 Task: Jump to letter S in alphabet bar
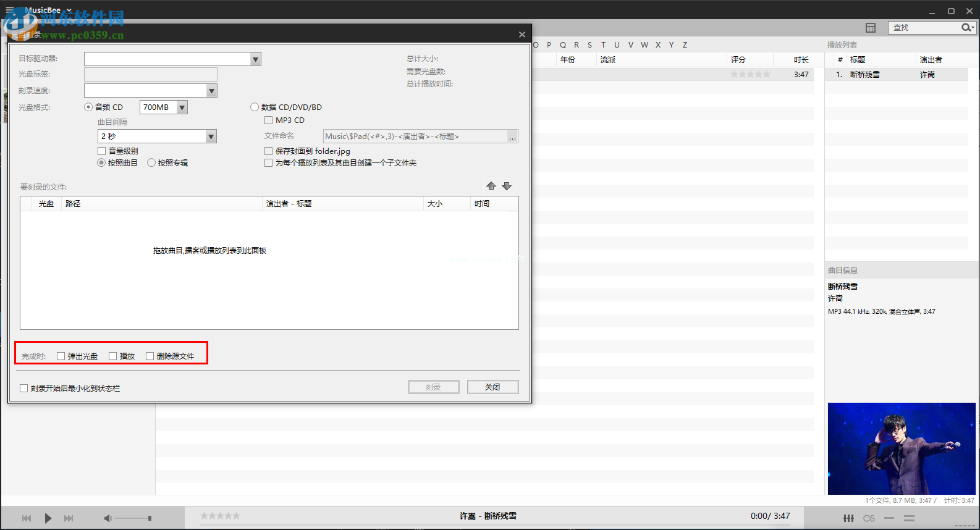590,44
